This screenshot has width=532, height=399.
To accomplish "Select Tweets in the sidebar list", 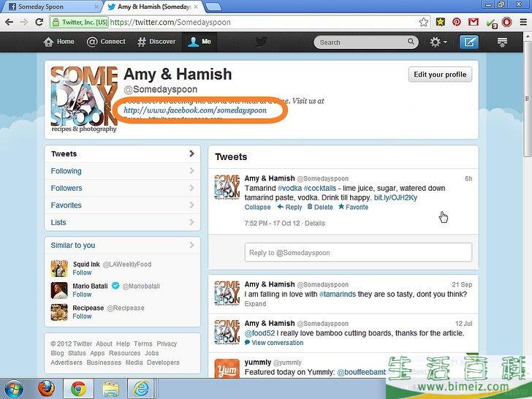I will click(x=123, y=153).
